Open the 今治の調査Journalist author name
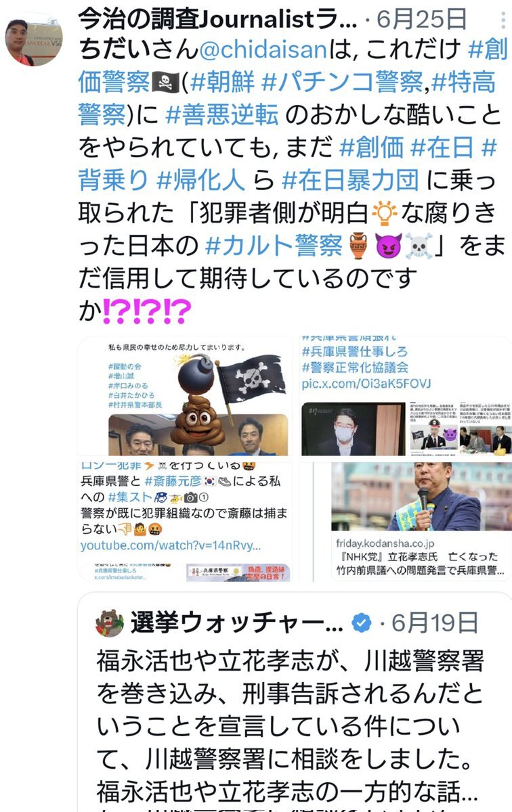The width and height of the screenshot is (512, 812). (217, 19)
